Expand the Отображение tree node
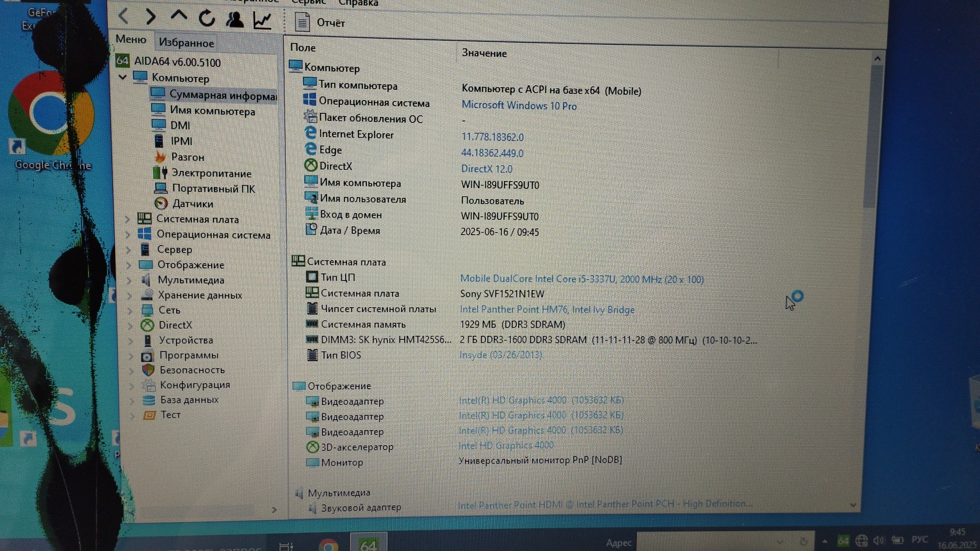Screen dimensions: 980x551 click(x=129, y=265)
